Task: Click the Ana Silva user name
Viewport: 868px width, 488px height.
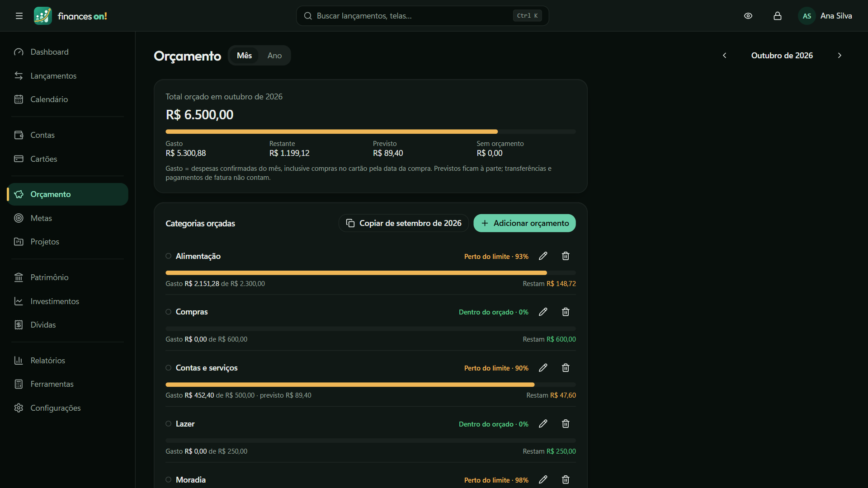Action: coord(836,16)
